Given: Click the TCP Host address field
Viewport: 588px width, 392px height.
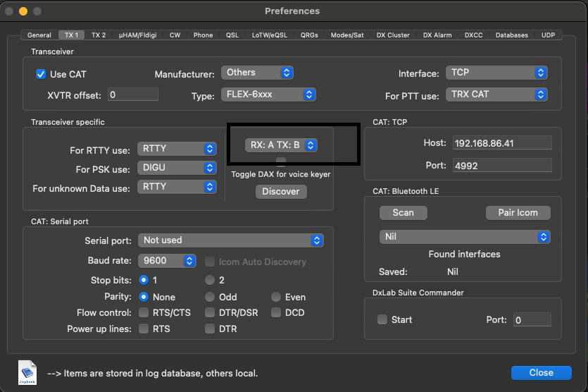Looking at the screenshot, I should 501,143.
